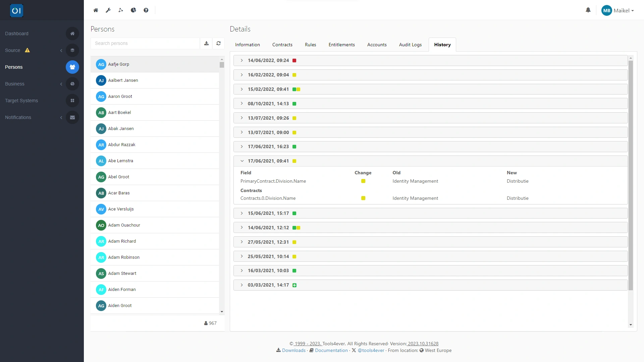Open the Audit Logs tab

coord(410,45)
